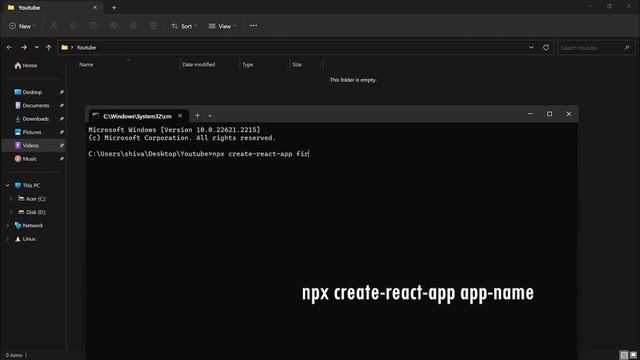Expand the Acer (C:) drive node

(11, 199)
